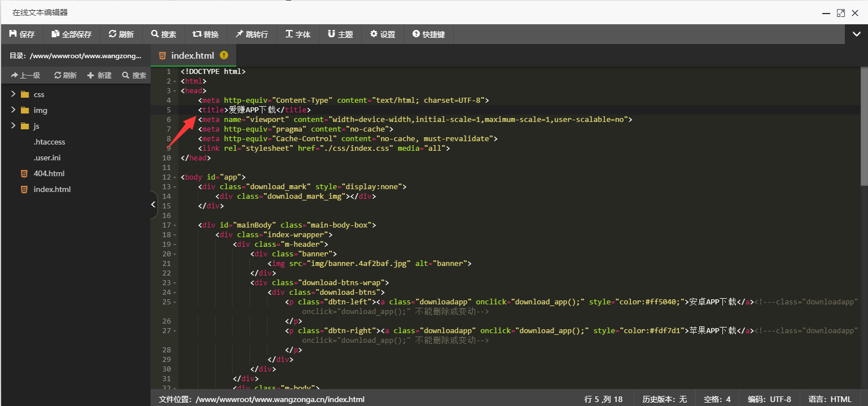
Task: Fold the index-wrapper div at line 18
Action: 175,235
